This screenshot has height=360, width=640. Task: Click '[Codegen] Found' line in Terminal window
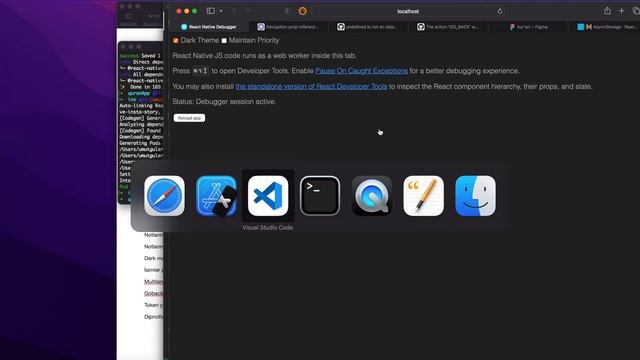[141, 131]
